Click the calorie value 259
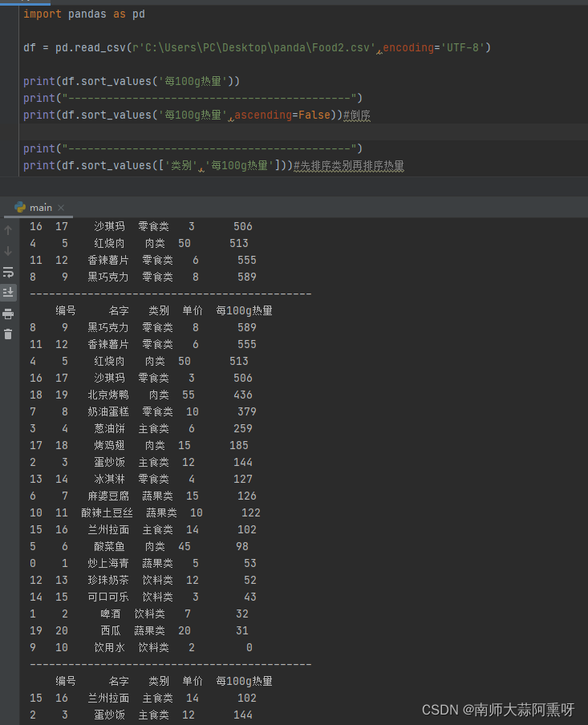Screen dimensions: 588x725 coord(243,428)
